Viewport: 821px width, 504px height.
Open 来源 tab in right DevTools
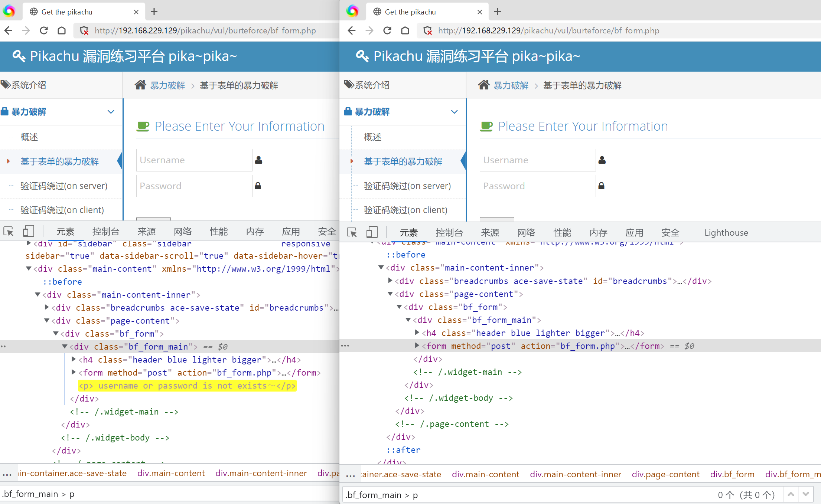point(490,233)
